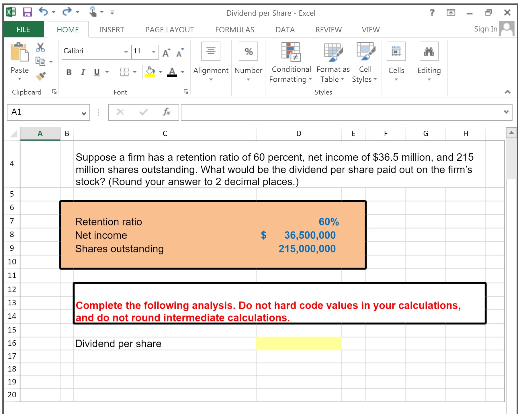Apply bold formatting
The height and width of the screenshot is (420, 528).
coord(69,73)
